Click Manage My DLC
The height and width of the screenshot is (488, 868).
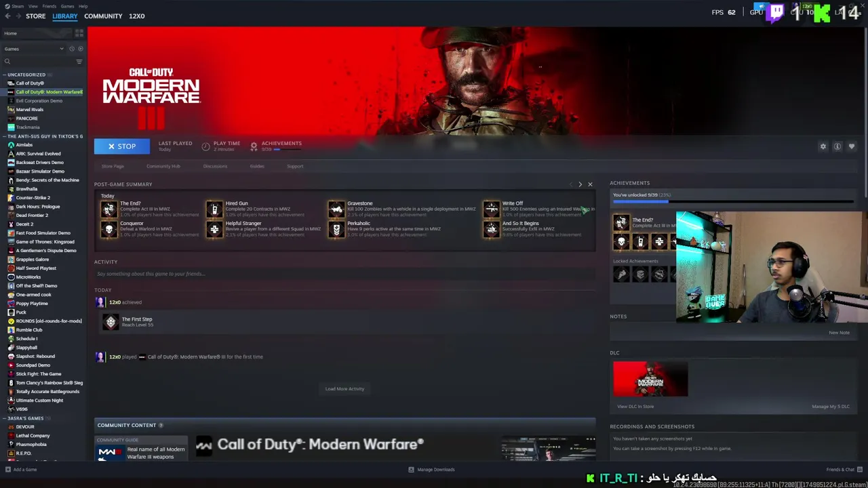point(831,407)
